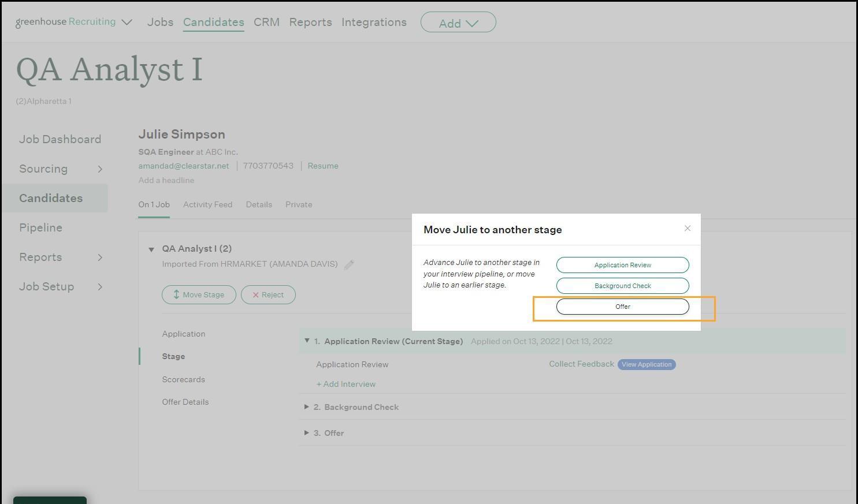Expand the Job Setup sidebar chevron
858x504 pixels.
100,287
